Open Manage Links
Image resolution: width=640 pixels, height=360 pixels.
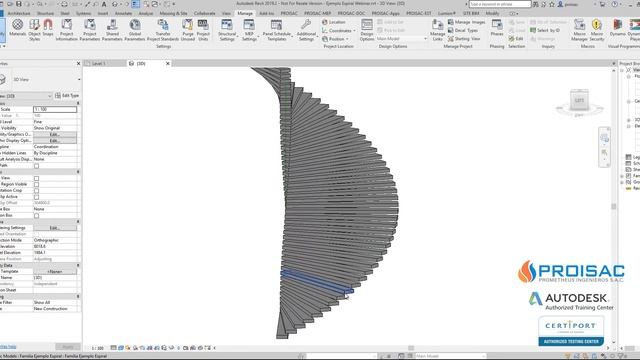click(x=437, y=29)
